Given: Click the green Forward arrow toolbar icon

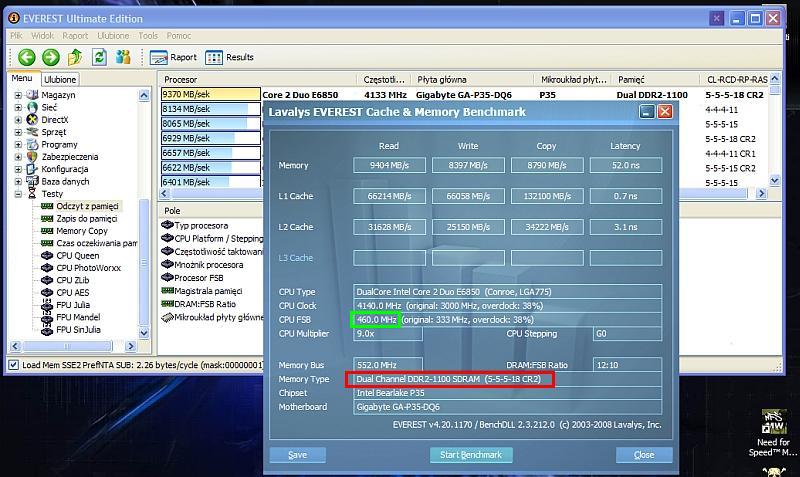Looking at the screenshot, I should [x=51, y=57].
